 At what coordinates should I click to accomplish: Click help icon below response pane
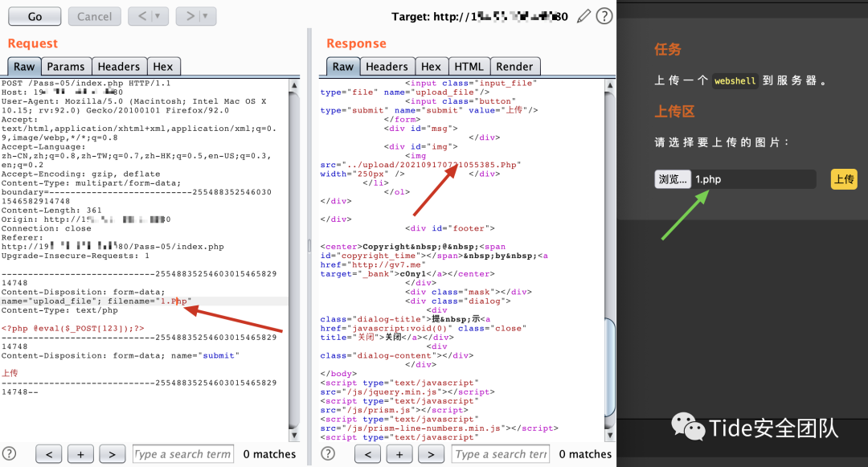pos(328,453)
